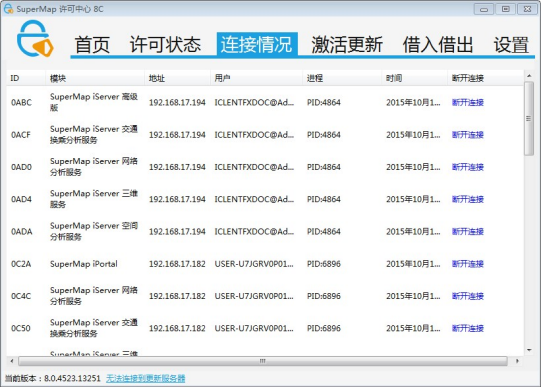The image size is (541, 387).
Task: Select ID cell 0ADA
Action: coord(22,231)
